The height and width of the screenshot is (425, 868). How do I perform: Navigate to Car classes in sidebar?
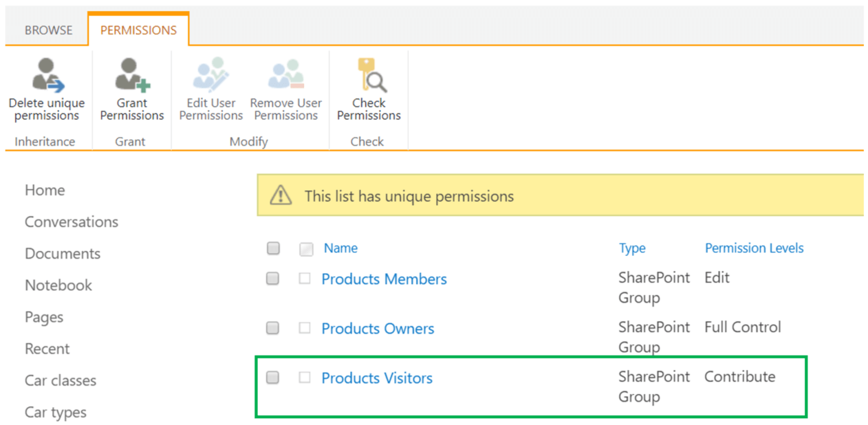click(x=61, y=380)
